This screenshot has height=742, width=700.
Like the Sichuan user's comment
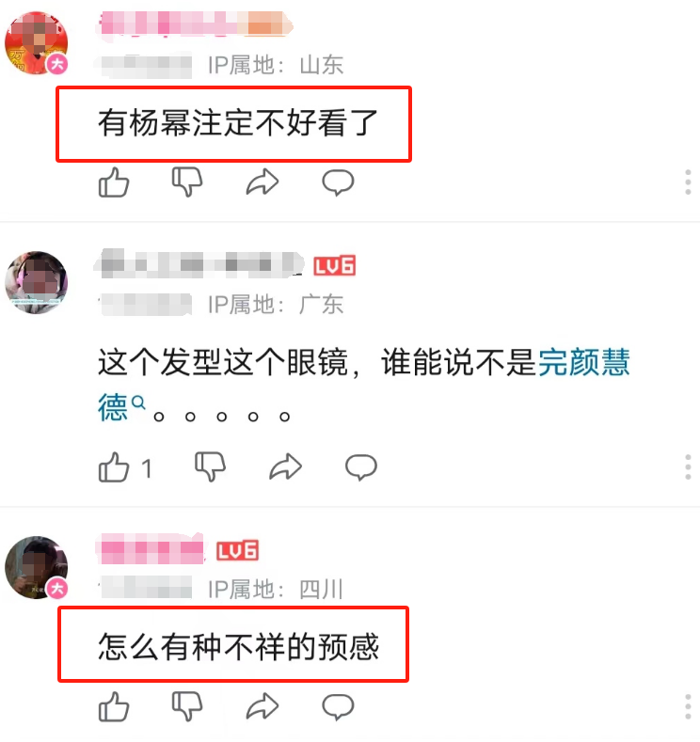click(114, 706)
